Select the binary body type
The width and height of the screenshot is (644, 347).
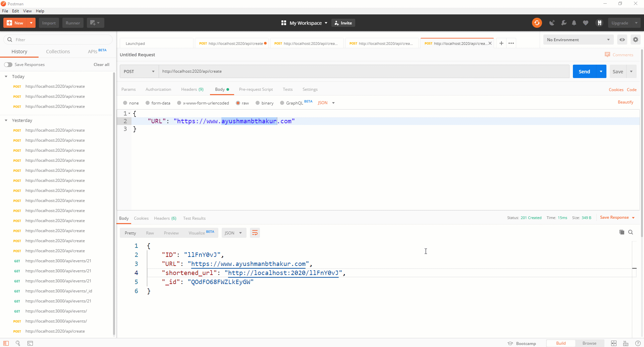(265, 103)
